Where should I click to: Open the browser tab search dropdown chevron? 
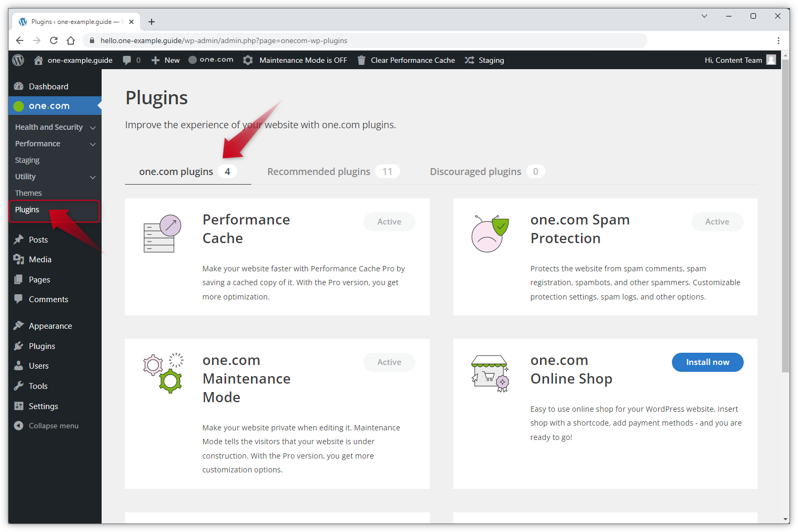click(x=704, y=16)
